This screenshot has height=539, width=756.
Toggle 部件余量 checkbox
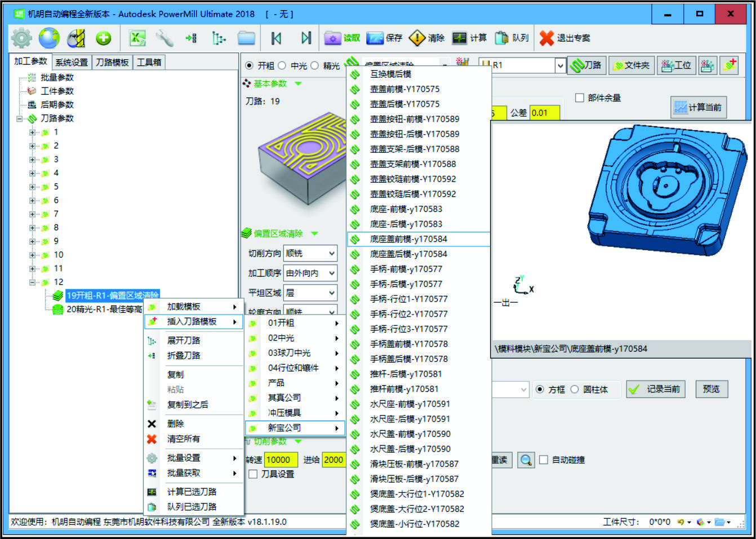click(x=579, y=98)
